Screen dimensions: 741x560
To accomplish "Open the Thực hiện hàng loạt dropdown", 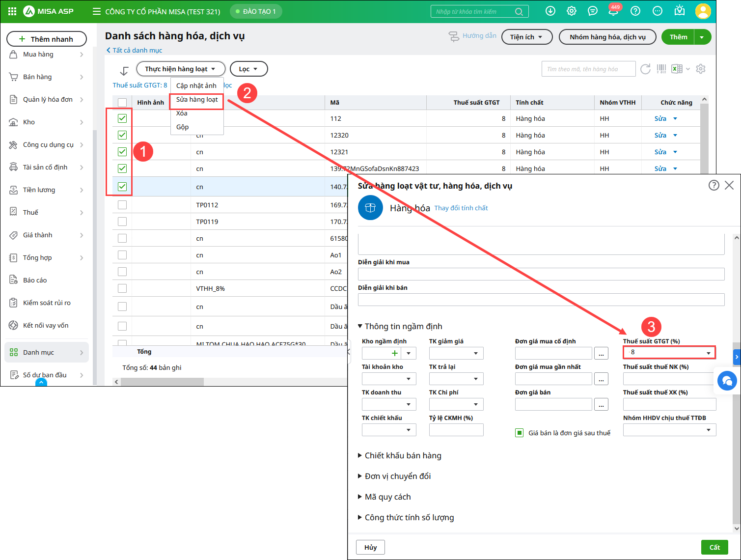I will [x=181, y=69].
